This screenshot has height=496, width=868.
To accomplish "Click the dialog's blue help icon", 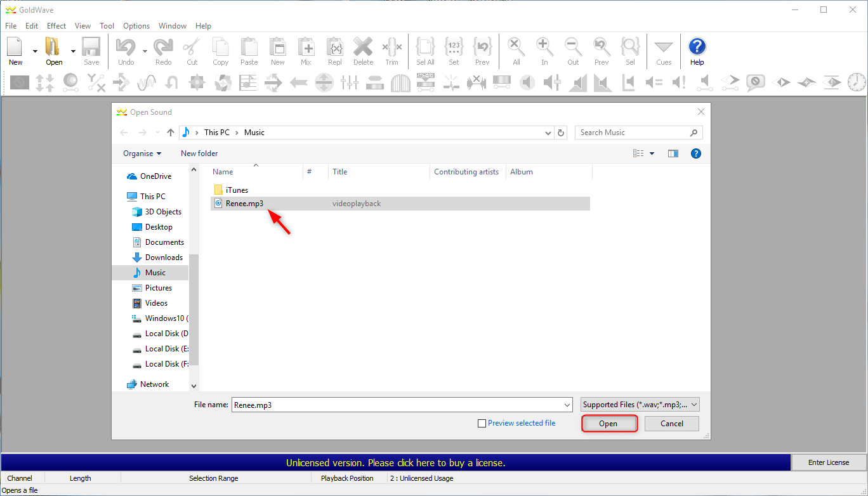I will point(696,153).
